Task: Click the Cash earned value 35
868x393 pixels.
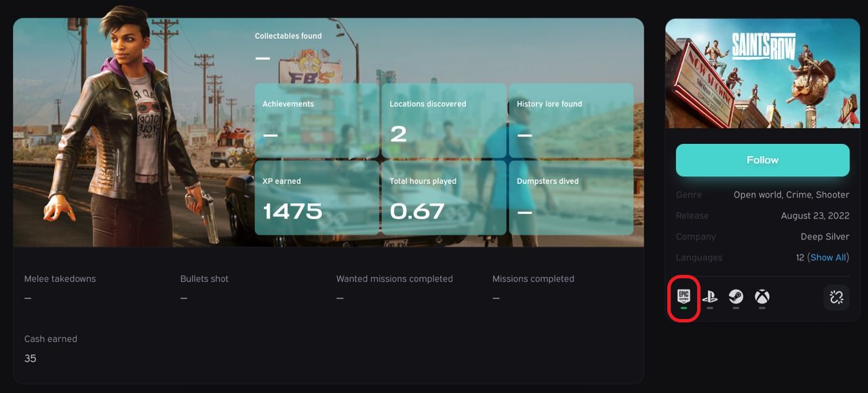Action: pos(31,358)
